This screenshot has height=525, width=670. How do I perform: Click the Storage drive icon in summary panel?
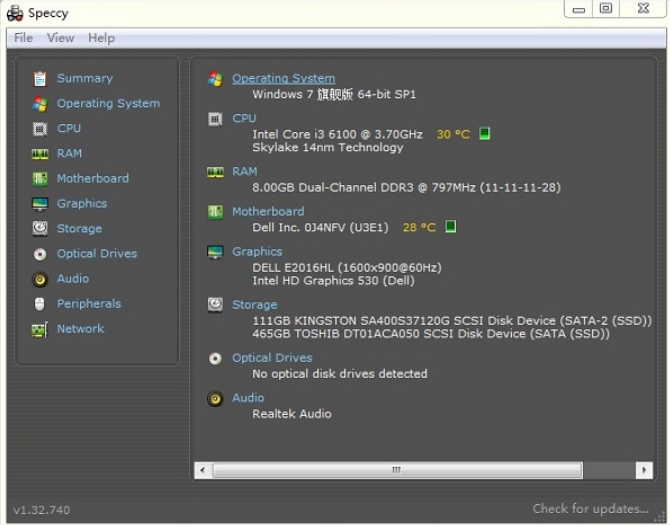coord(215,305)
